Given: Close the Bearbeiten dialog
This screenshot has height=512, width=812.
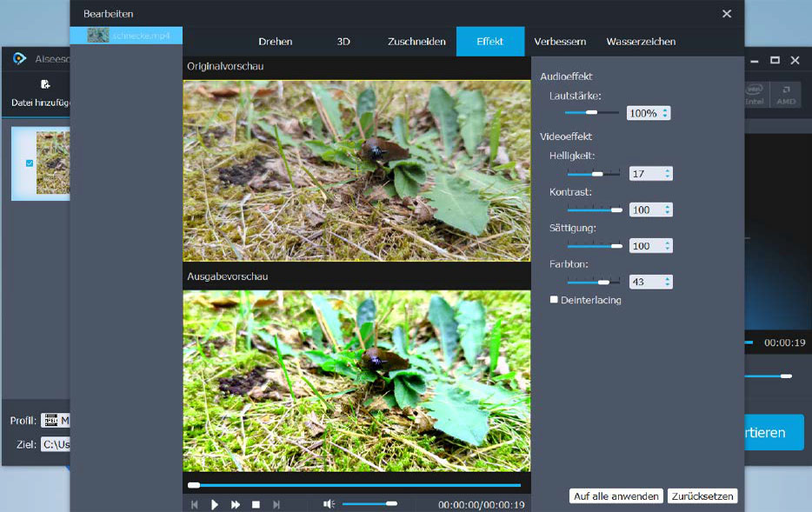Looking at the screenshot, I should 727,14.
